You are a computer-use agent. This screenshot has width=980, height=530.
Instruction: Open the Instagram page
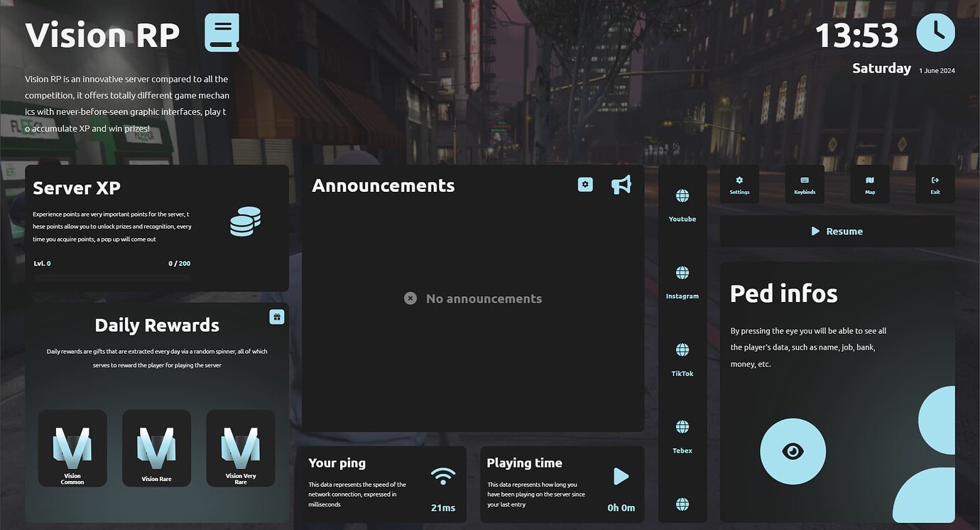coord(682,272)
